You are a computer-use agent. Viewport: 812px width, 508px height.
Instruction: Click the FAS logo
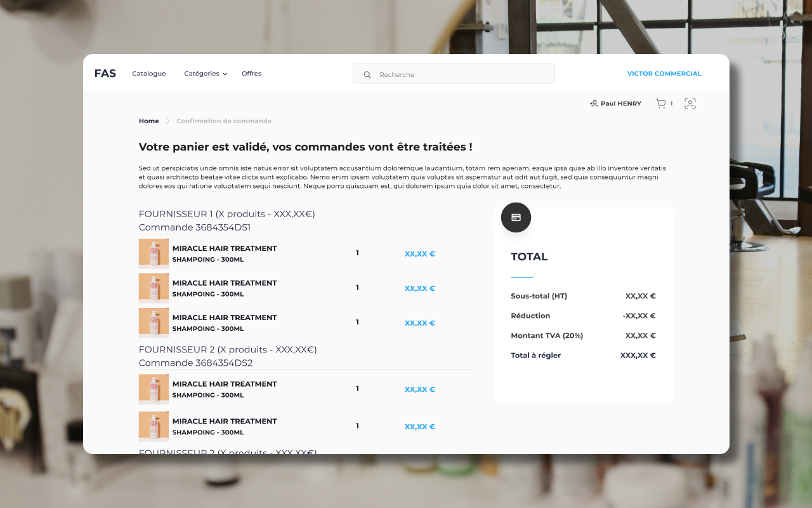click(x=105, y=73)
